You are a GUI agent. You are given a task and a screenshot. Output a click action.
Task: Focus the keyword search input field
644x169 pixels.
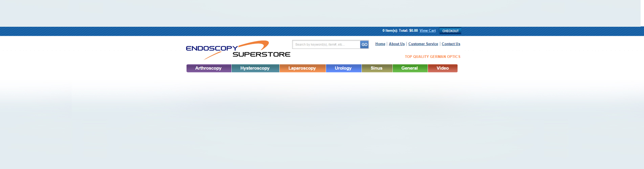point(326,44)
